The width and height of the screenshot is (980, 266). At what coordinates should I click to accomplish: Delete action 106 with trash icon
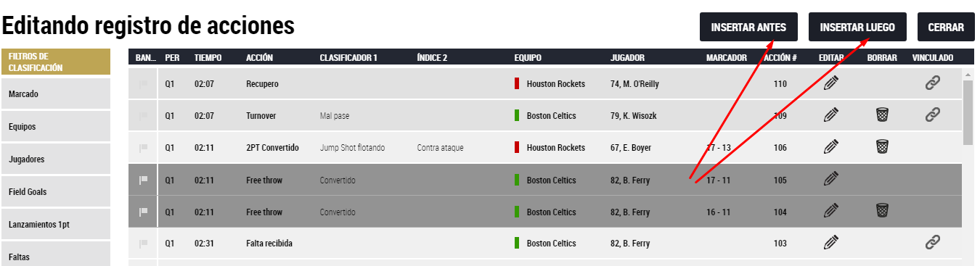tap(882, 147)
